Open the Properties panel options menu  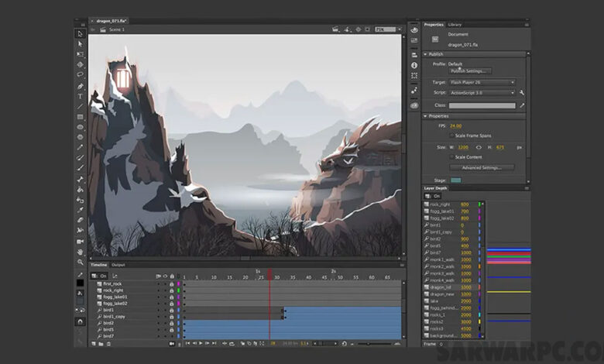tap(527, 25)
